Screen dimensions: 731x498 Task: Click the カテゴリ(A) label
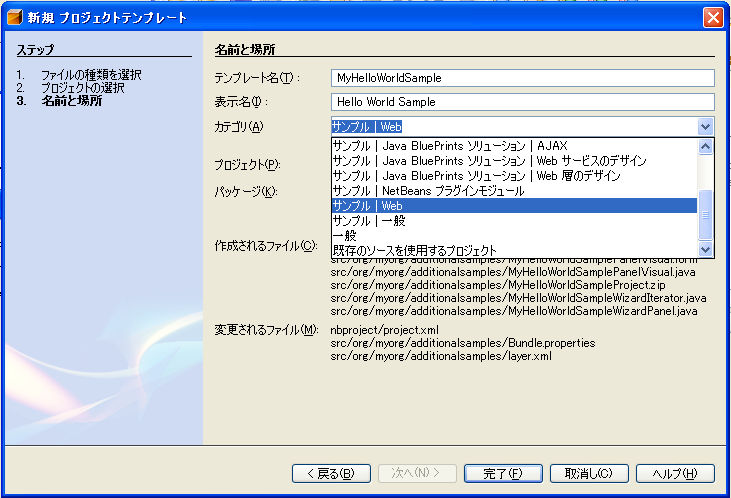[x=239, y=126]
